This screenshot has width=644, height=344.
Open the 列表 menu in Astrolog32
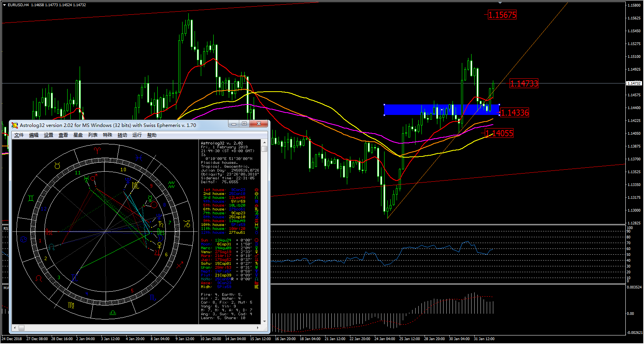point(93,135)
